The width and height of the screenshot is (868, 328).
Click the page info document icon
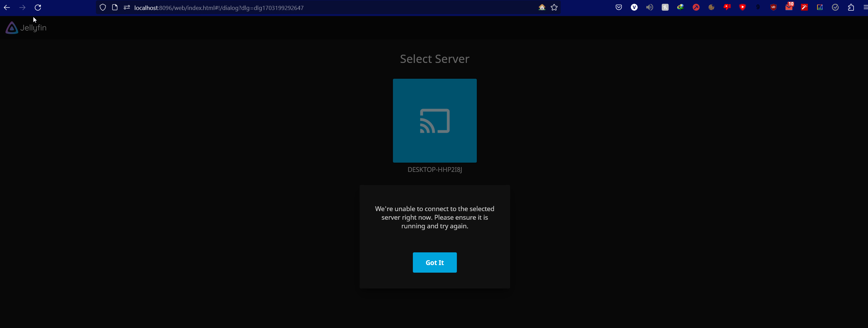click(x=115, y=8)
